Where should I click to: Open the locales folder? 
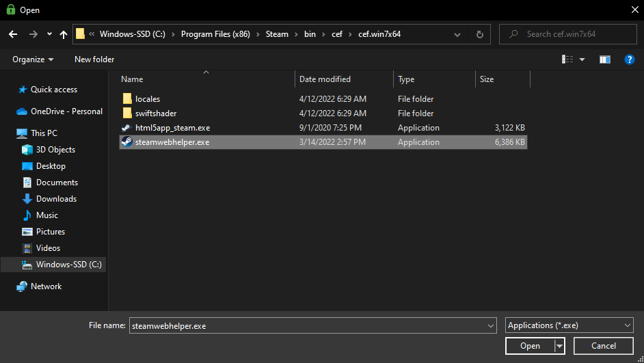(147, 99)
